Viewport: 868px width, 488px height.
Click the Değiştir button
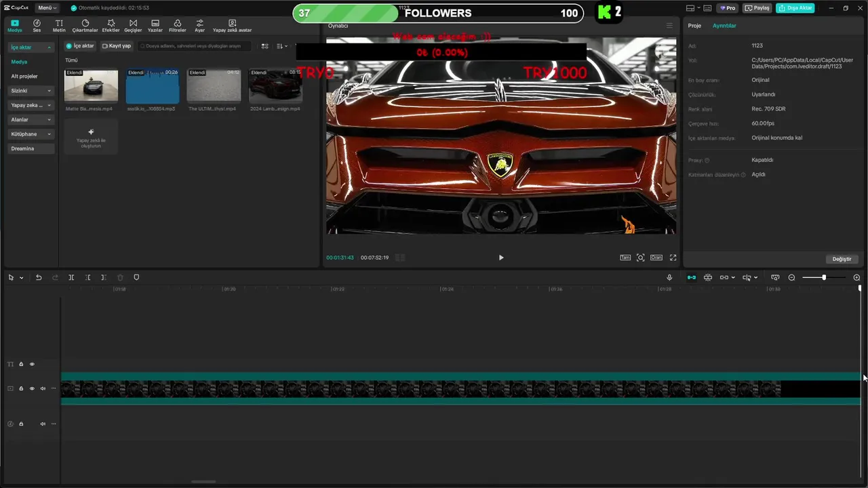point(842,259)
